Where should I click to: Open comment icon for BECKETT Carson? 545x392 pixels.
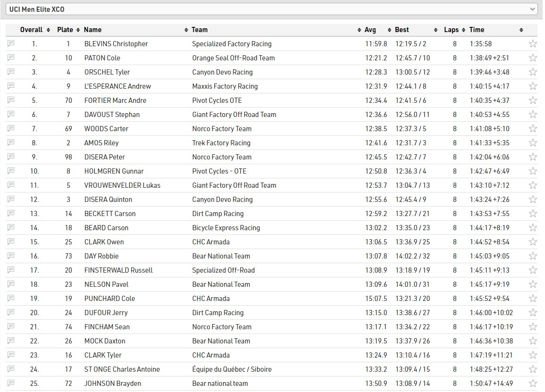click(11, 213)
